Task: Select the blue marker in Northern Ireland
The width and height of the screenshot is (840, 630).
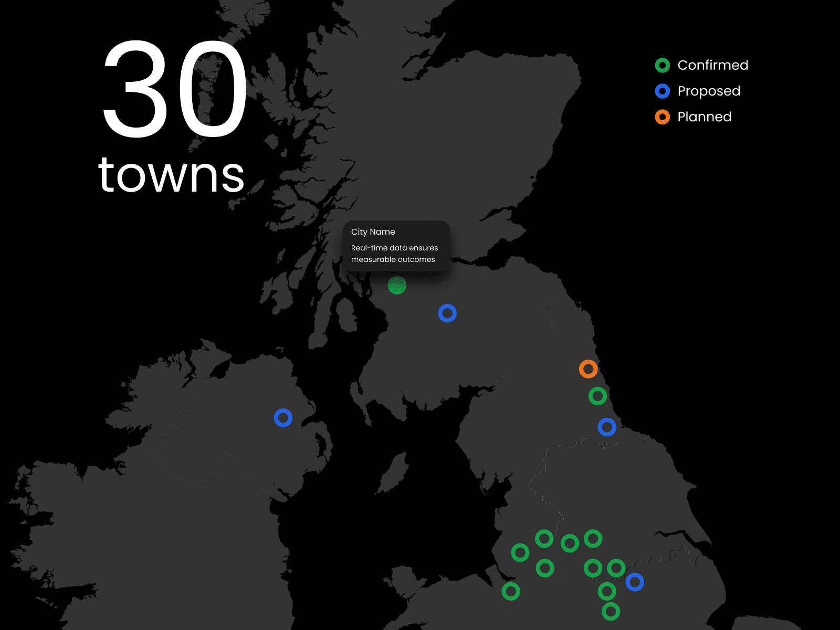Action: 283,418
